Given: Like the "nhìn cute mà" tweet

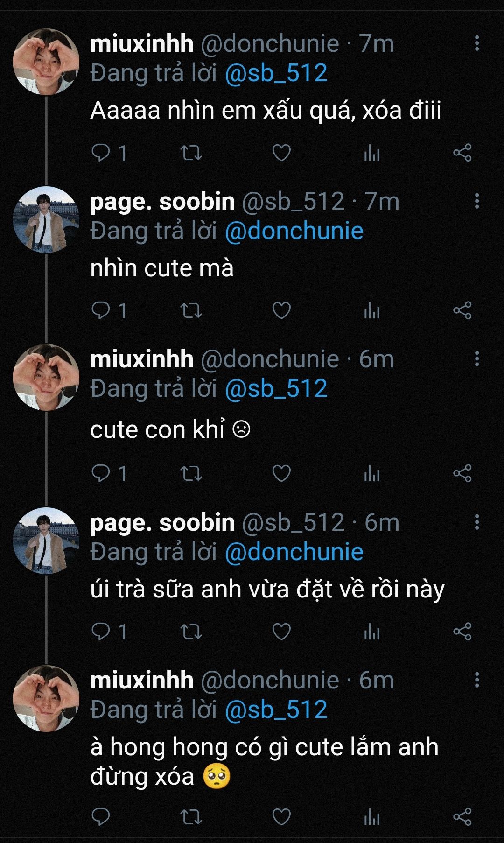Looking at the screenshot, I should [281, 311].
